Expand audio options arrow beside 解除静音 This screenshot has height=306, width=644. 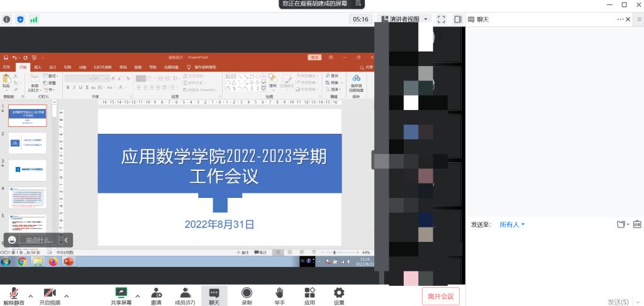point(30,295)
